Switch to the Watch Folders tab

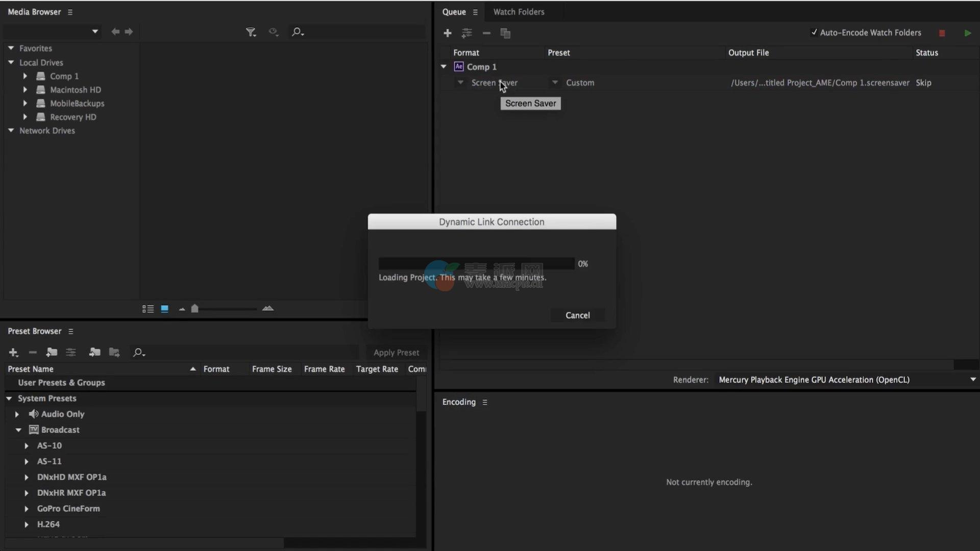[x=519, y=12]
